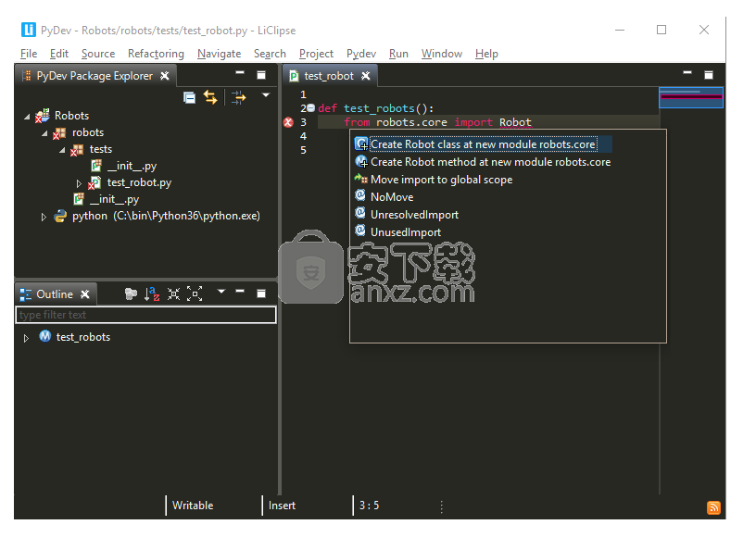Open the File menu
756x537 pixels.
29,54
